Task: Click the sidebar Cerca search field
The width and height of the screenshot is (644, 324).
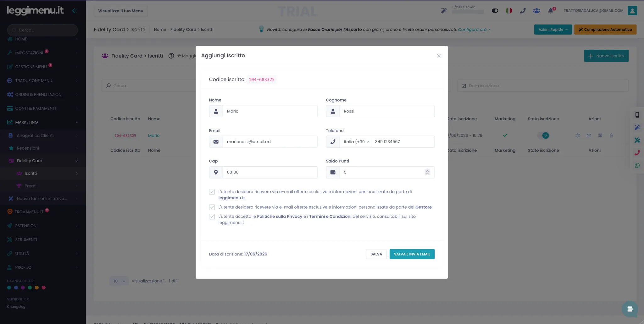Action: pyautogui.click(x=42, y=30)
